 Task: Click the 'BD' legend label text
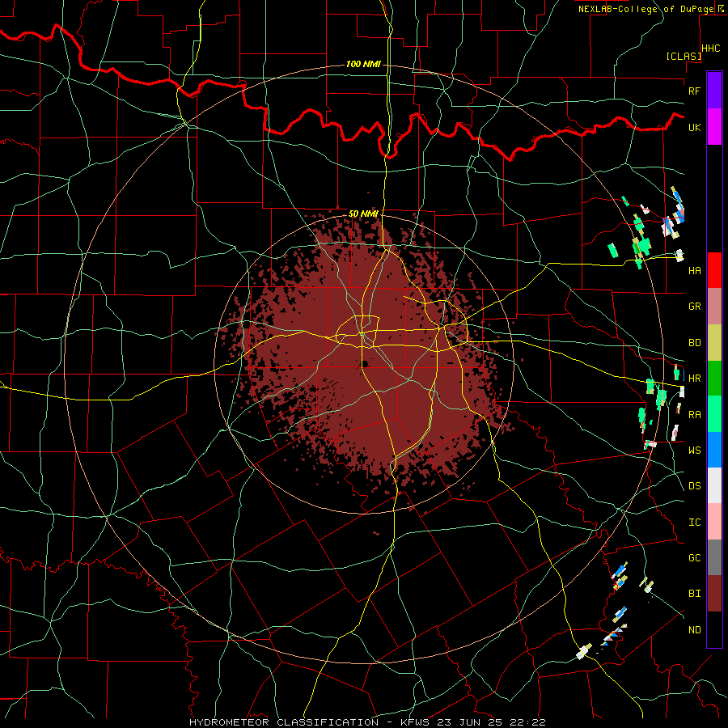694,343
